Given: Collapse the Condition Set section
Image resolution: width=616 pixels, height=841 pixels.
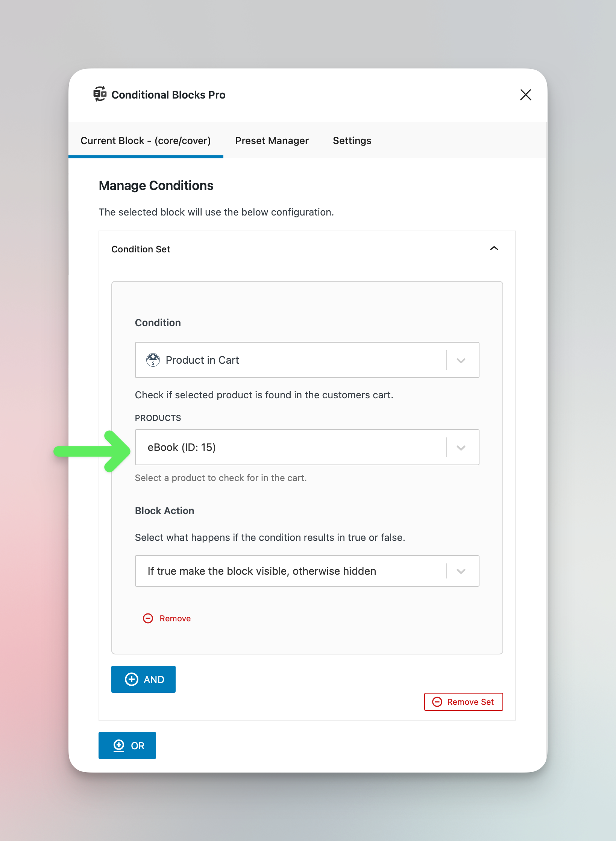Looking at the screenshot, I should click(x=494, y=249).
